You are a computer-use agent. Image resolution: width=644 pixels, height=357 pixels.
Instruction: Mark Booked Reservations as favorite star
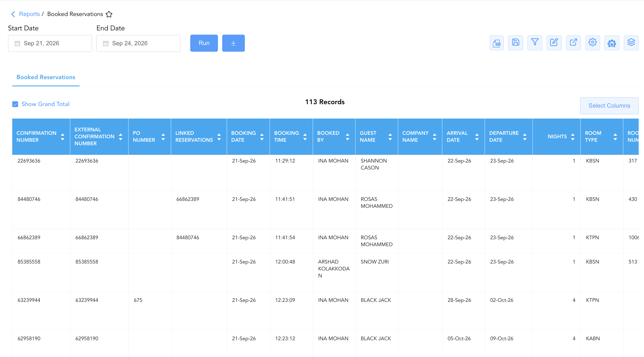point(109,14)
